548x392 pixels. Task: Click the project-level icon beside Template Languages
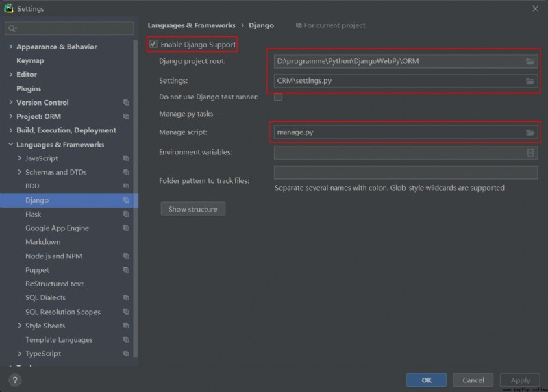coord(126,339)
